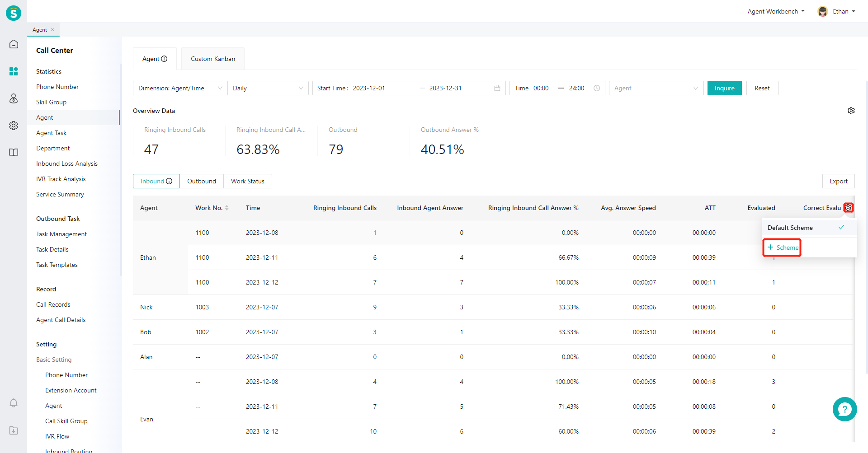
Task: Open Task Management
Action: pos(61,234)
